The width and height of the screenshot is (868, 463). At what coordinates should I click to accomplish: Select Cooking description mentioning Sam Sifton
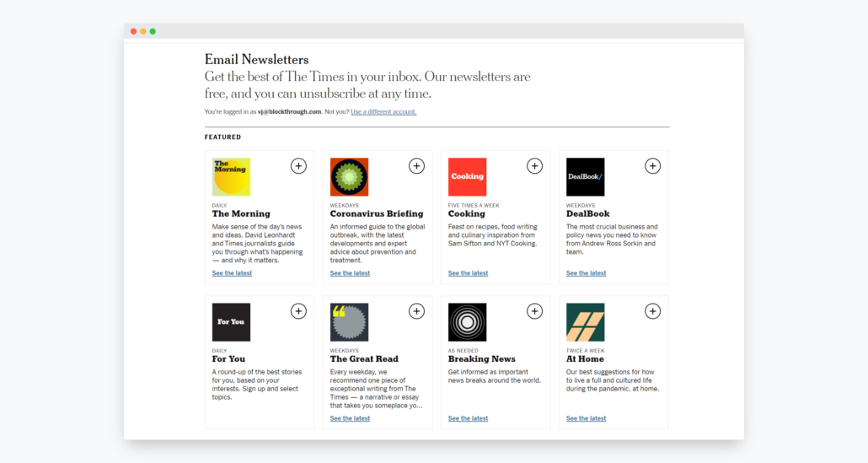point(493,234)
